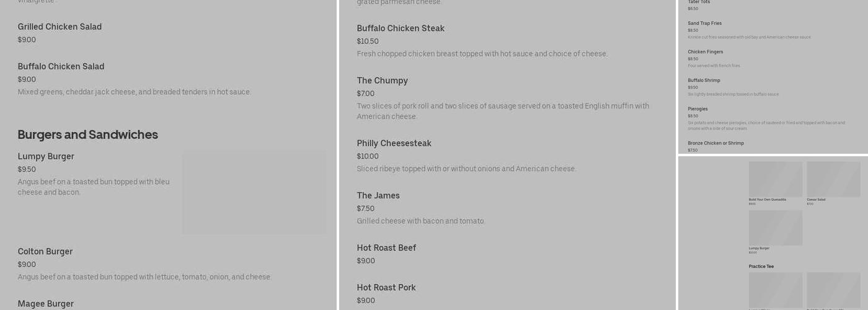868x310 pixels.
Task: Click the Burgers and Sandwiches section heading
Action: [87, 135]
